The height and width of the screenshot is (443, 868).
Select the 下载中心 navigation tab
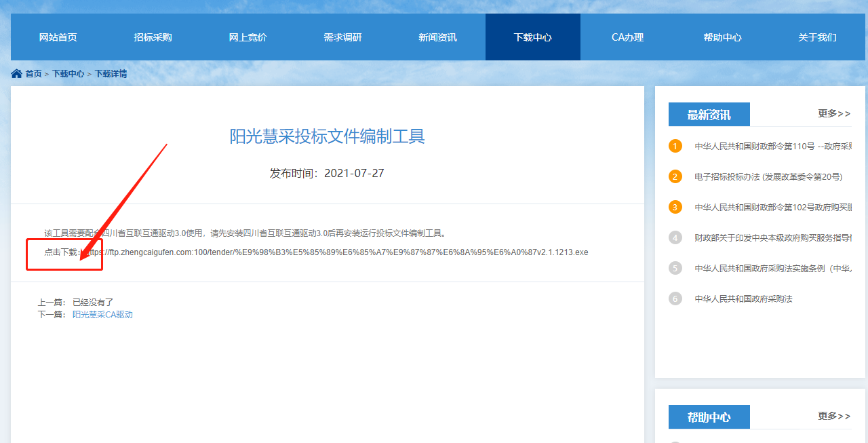(533, 37)
